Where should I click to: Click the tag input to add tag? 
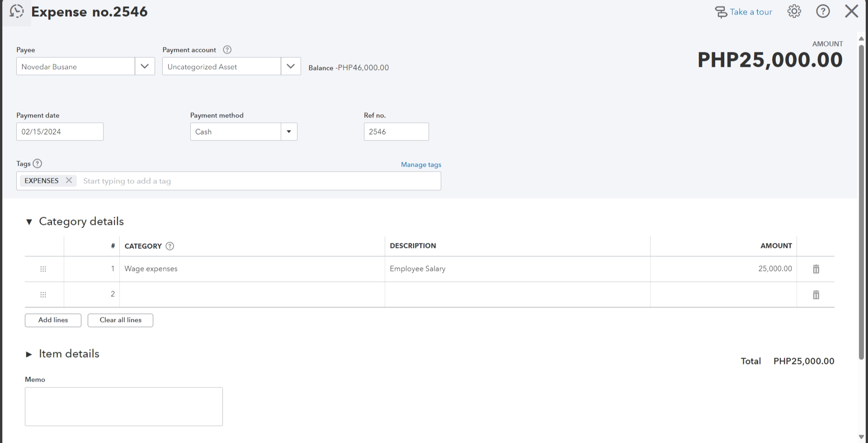tap(260, 181)
